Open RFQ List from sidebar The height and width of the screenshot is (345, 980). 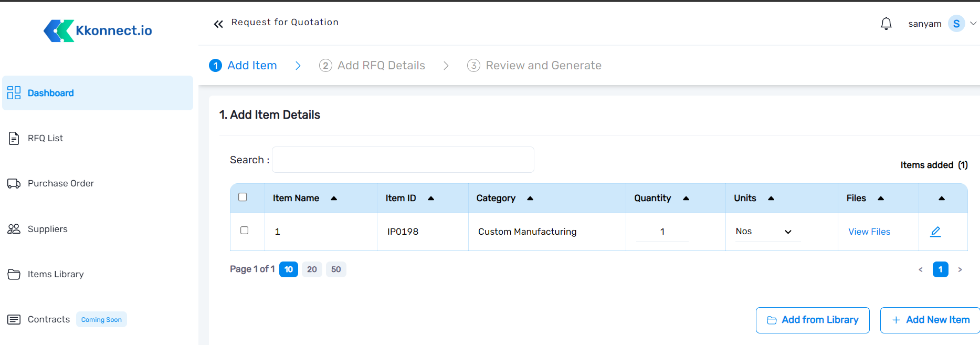[45, 138]
